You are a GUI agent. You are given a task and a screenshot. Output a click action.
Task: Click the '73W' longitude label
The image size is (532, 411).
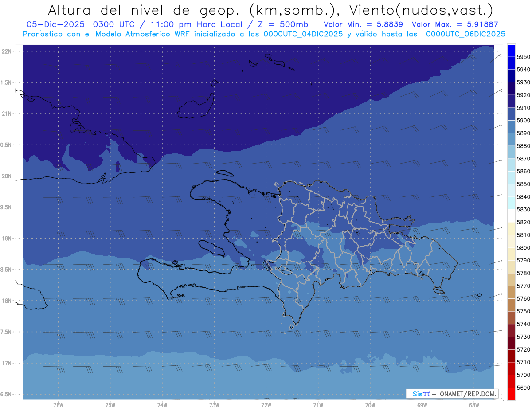[x=214, y=405]
